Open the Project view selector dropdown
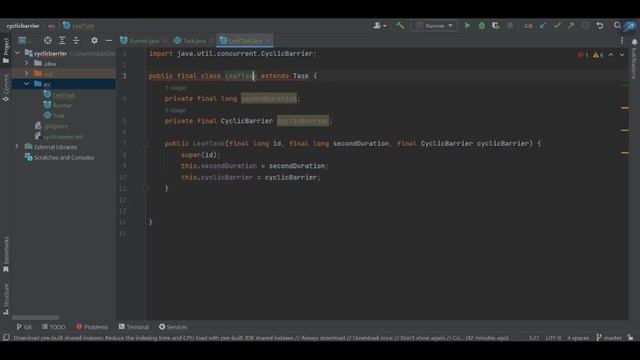 click(24, 40)
